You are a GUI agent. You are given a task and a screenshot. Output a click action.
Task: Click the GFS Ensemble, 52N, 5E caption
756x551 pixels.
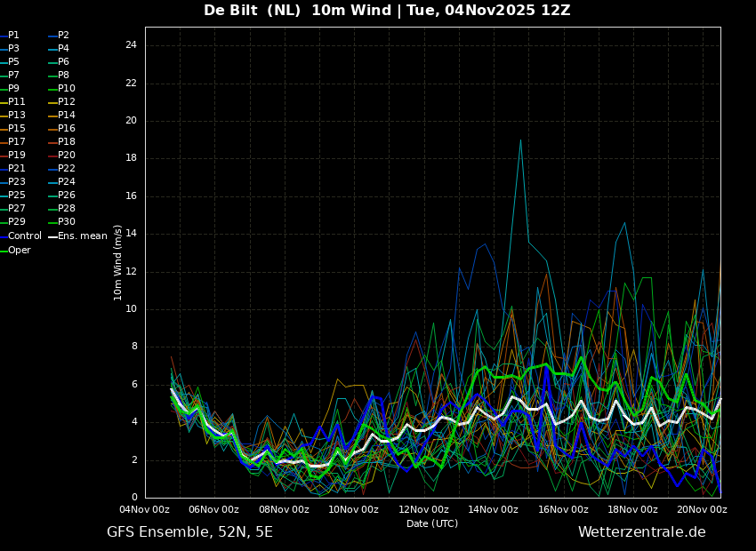click(189, 532)
